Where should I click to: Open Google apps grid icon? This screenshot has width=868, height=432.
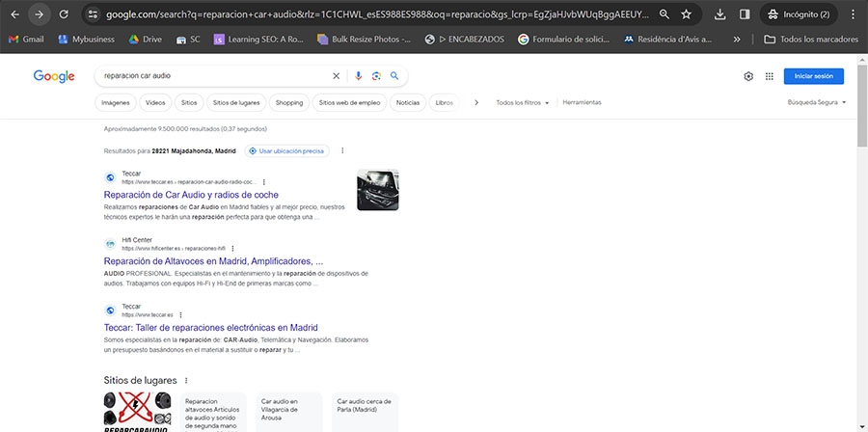770,76
